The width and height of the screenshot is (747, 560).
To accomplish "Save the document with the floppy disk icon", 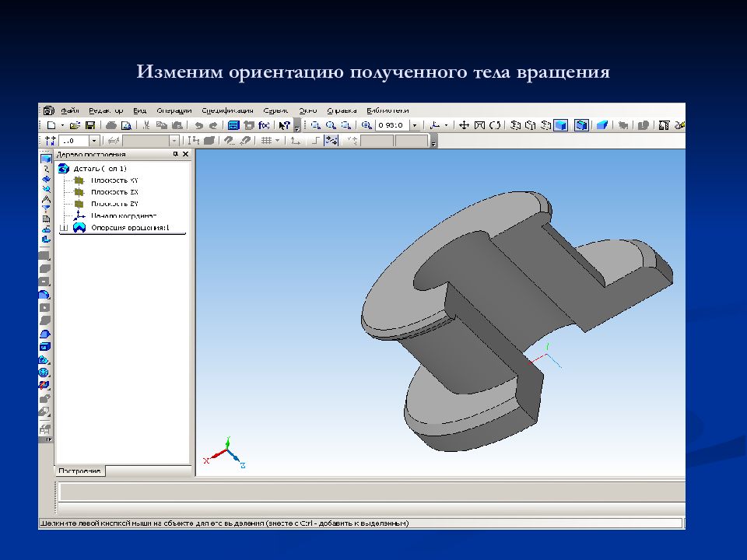I will (x=90, y=125).
